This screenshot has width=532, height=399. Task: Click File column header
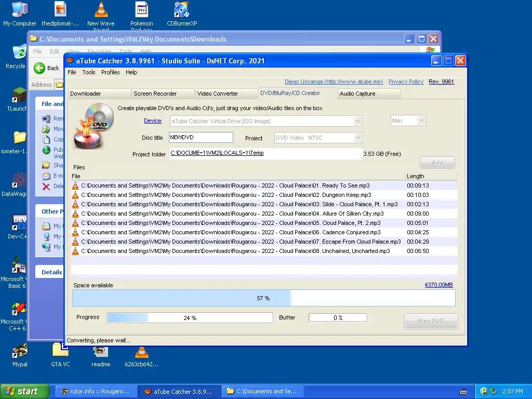238,177
